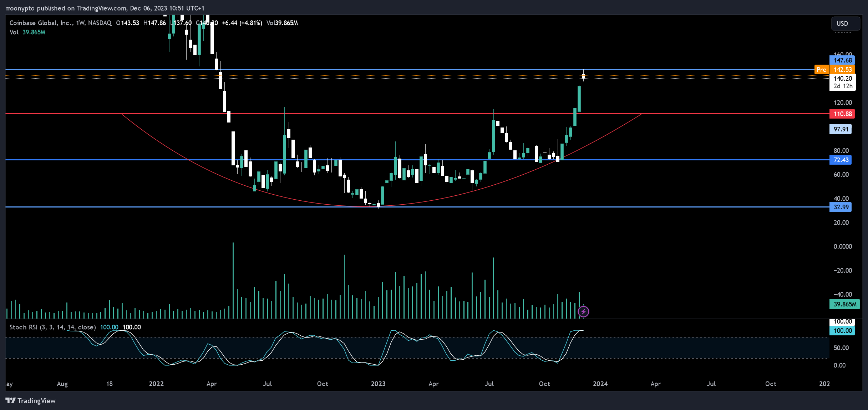Click the blue 72.43 price label
The image size is (868, 410).
(x=841, y=160)
